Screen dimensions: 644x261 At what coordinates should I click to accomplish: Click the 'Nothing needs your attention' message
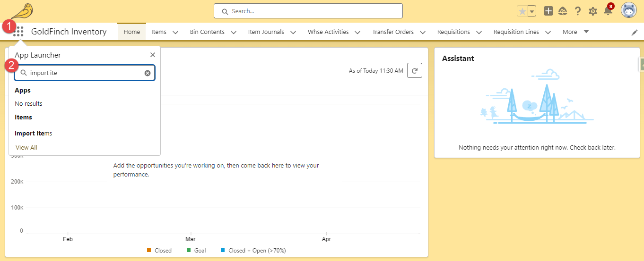(x=537, y=147)
